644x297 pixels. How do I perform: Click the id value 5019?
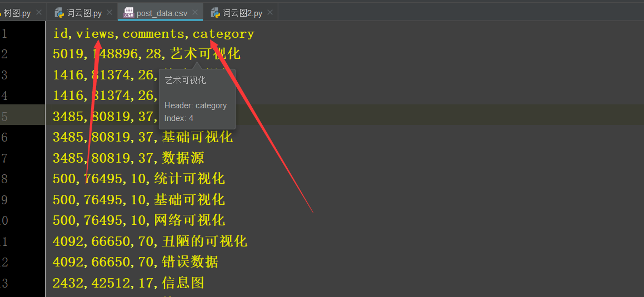[x=68, y=54]
